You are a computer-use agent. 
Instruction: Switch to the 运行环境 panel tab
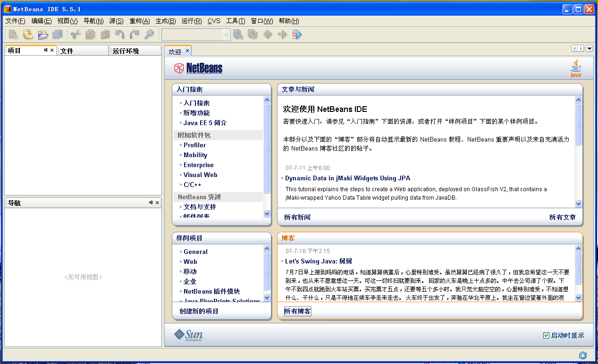click(x=135, y=51)
